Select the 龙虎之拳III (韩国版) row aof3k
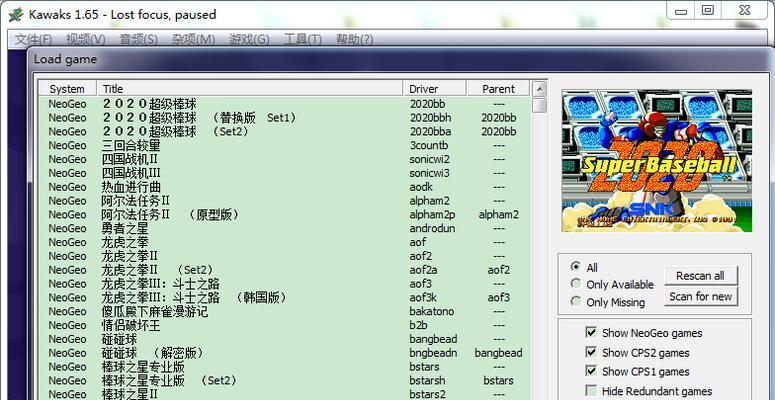The image size is (775, 400). point(284,298)
